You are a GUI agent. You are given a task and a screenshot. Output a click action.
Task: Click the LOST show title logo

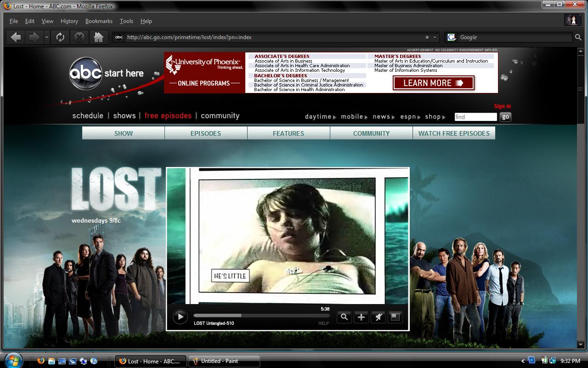coord(116,190)
